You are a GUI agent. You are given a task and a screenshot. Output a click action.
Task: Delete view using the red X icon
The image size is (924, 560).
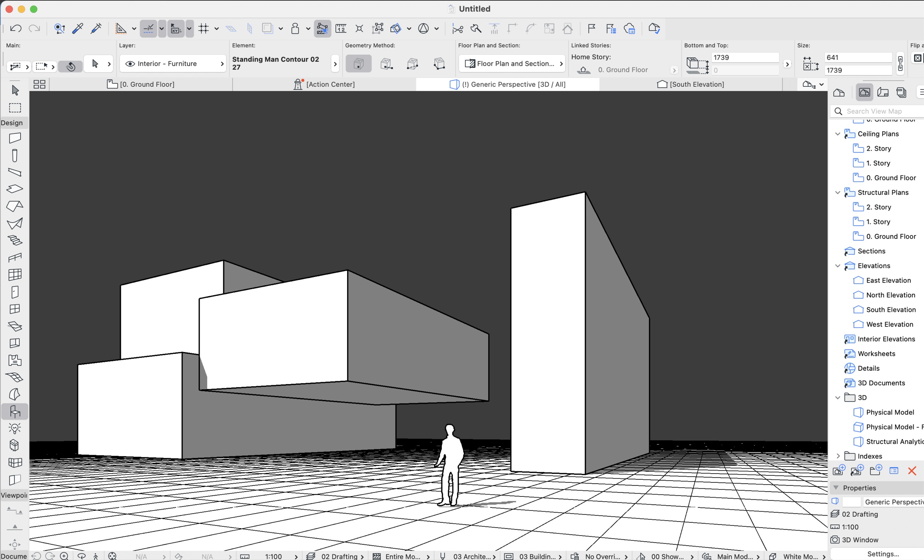coord(912,471)
